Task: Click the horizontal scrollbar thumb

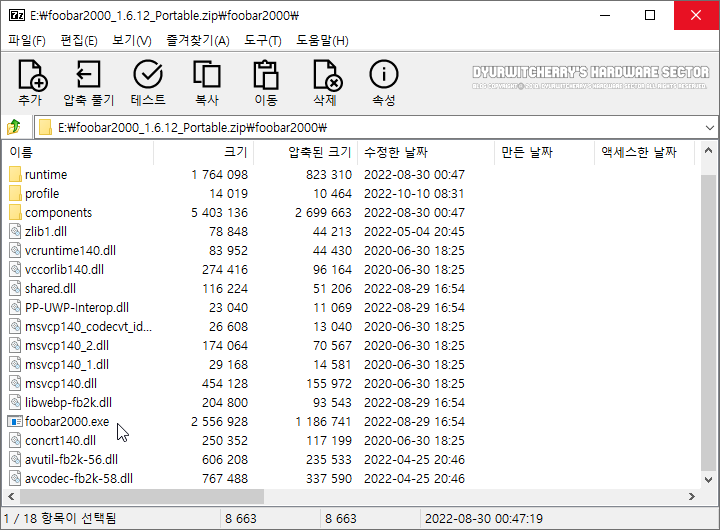Action: point(142,496)
